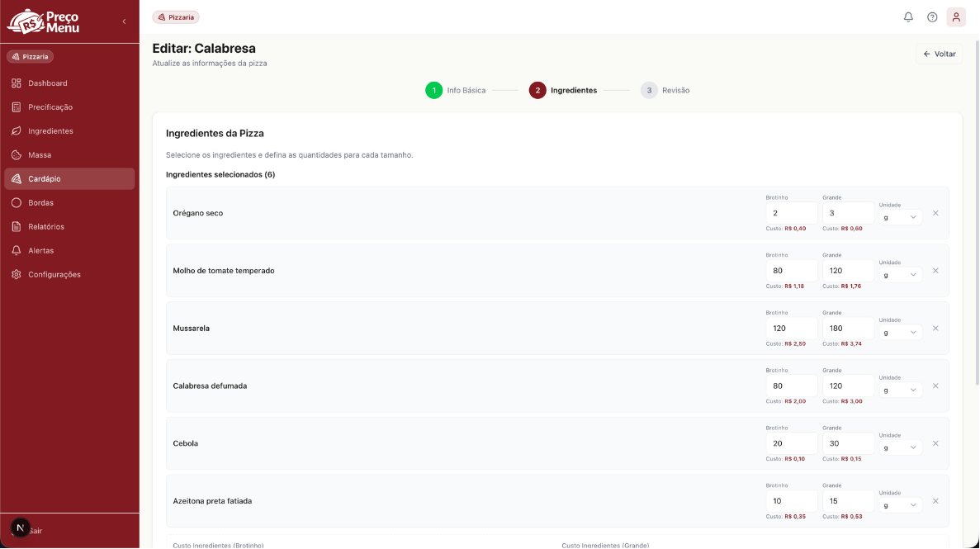
Task: Open unit selector for Azeitona preta fatiada
Action: click(x=900, y=505)
